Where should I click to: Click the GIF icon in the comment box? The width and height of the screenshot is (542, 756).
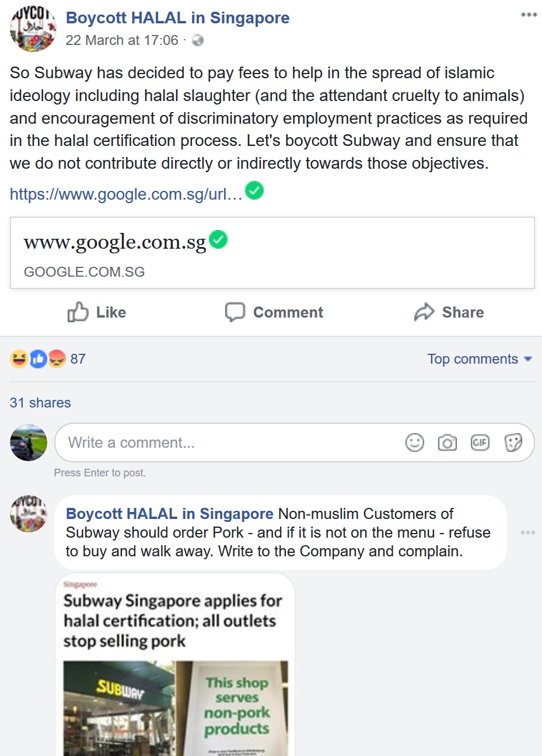coord(480,443)
